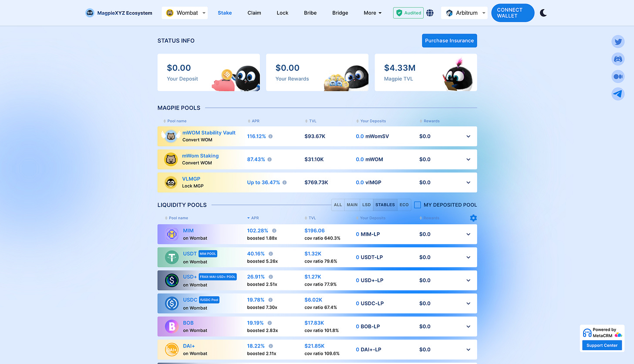This screenshot has width=634, height=364.
Task: Go to the Stake tab
Action: point(225,13)
